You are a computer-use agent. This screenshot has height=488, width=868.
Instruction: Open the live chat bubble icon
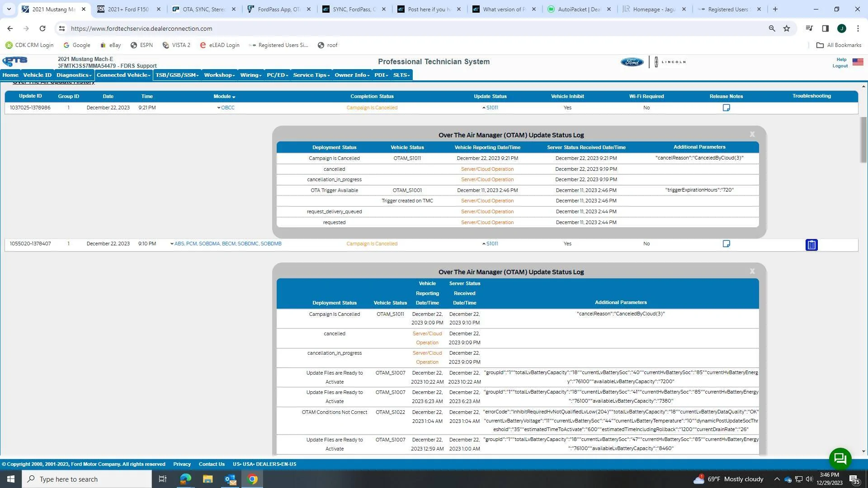coord(840,459)
